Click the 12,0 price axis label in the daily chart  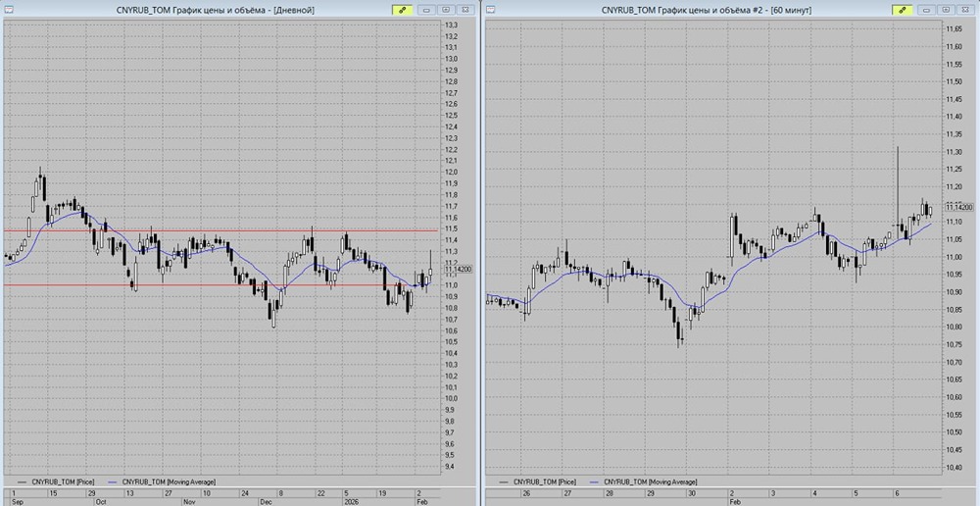tap(451, 172)
